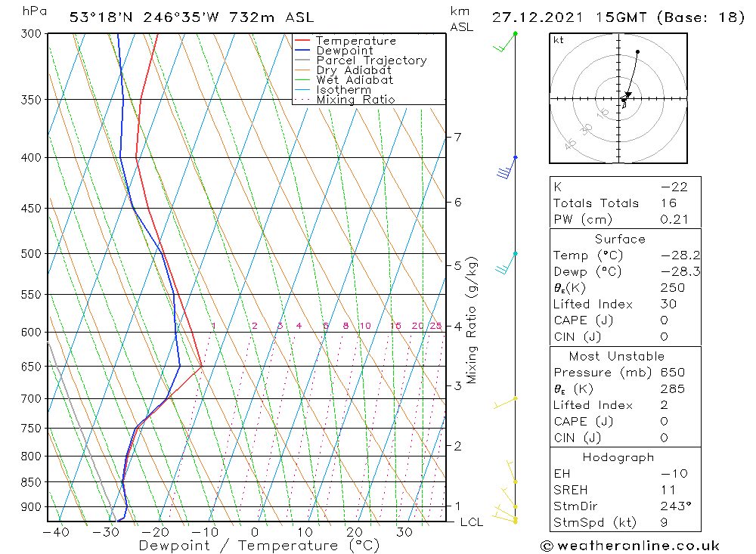Click the LCL label on chart
Image resolution: width=756 pixels, height=554 pixels.
[x=472, y=522]
